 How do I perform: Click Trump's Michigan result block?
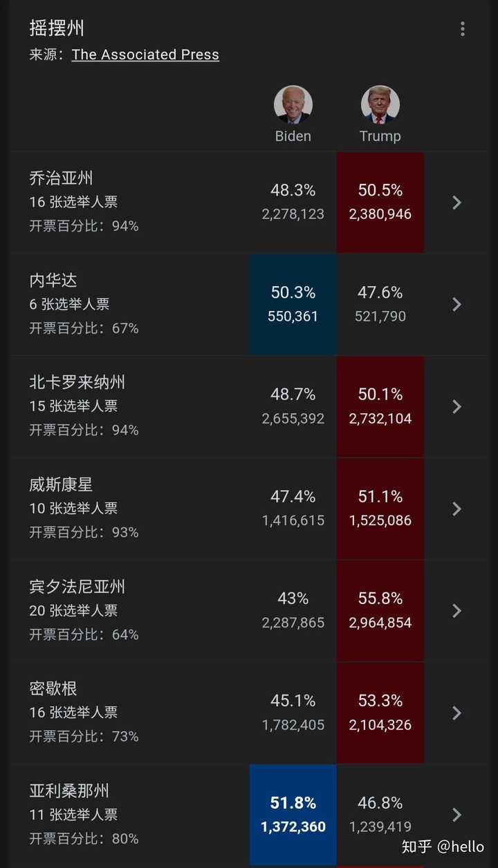point(380,712)
